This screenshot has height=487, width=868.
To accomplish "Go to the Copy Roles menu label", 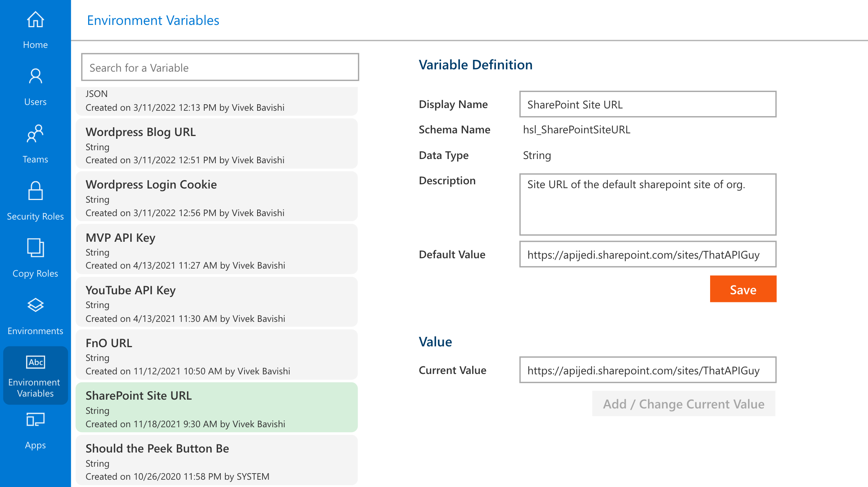I will tap(35, 274).
